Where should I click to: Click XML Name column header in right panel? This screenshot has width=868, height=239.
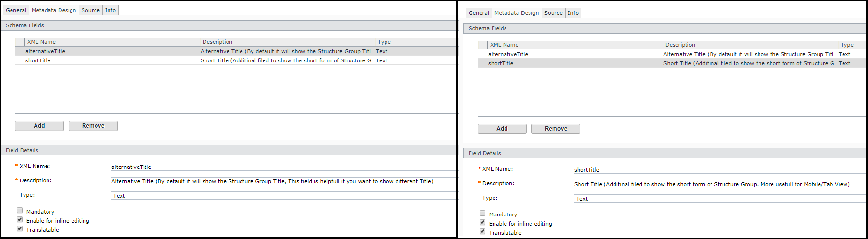[x=574, y=45]
